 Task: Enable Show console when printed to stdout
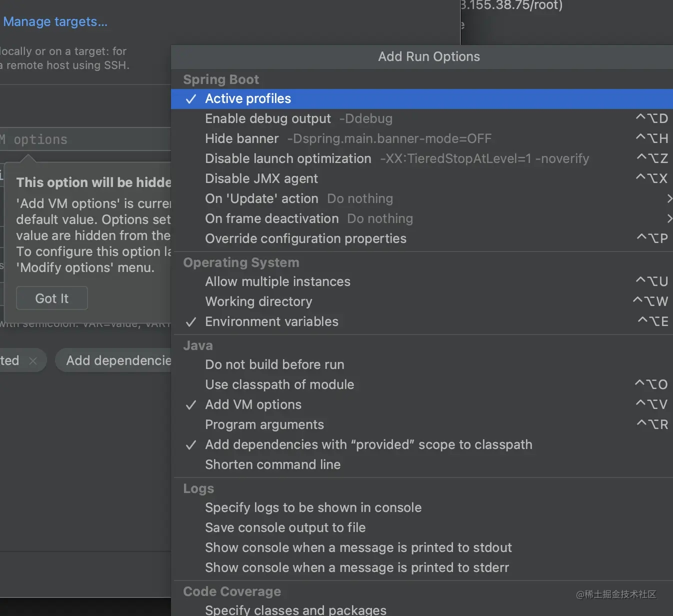click(422, 548)
